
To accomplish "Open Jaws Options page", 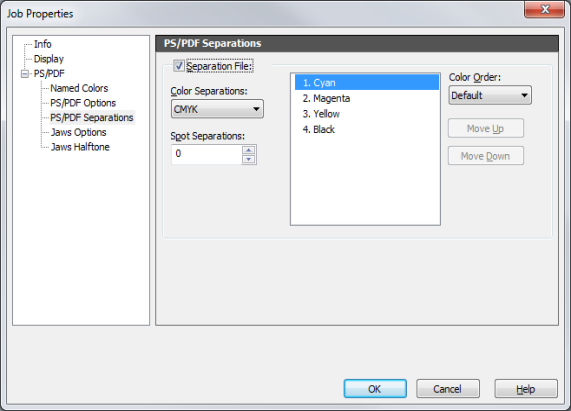I will 79,132.
